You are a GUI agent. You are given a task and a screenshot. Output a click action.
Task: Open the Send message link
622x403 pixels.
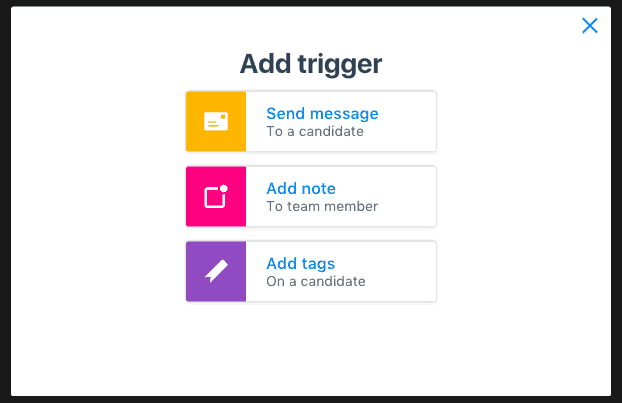(322, 114)
